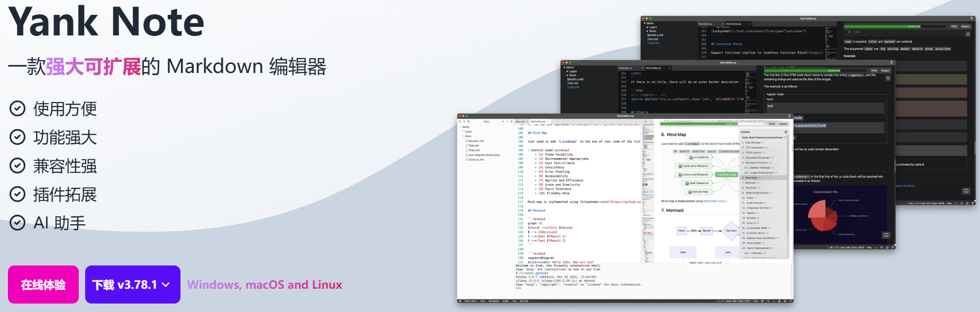
Task: Click the "Central node" in the mind map
Action: coord(726,175)
